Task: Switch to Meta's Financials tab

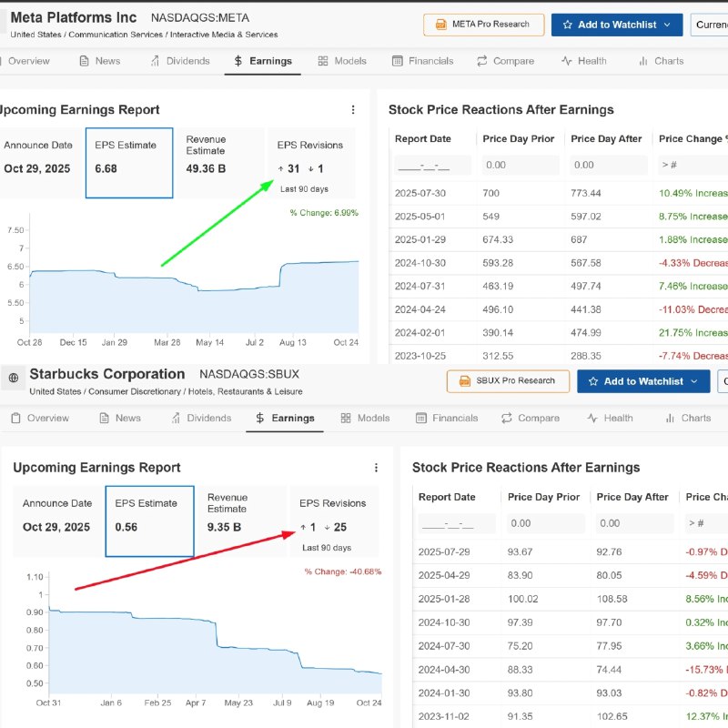Action: click(422, 61)
